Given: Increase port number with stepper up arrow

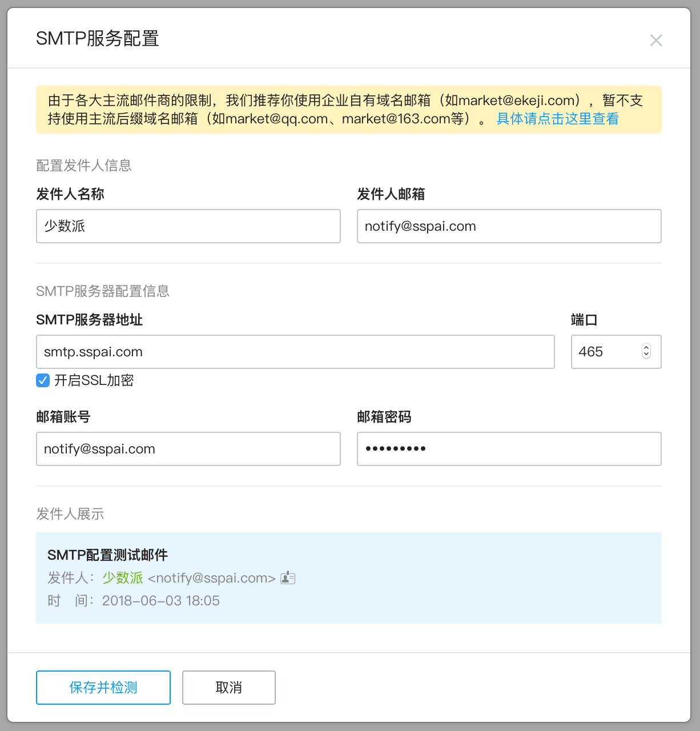Looking at the screenshot, I should coord(646,348).
